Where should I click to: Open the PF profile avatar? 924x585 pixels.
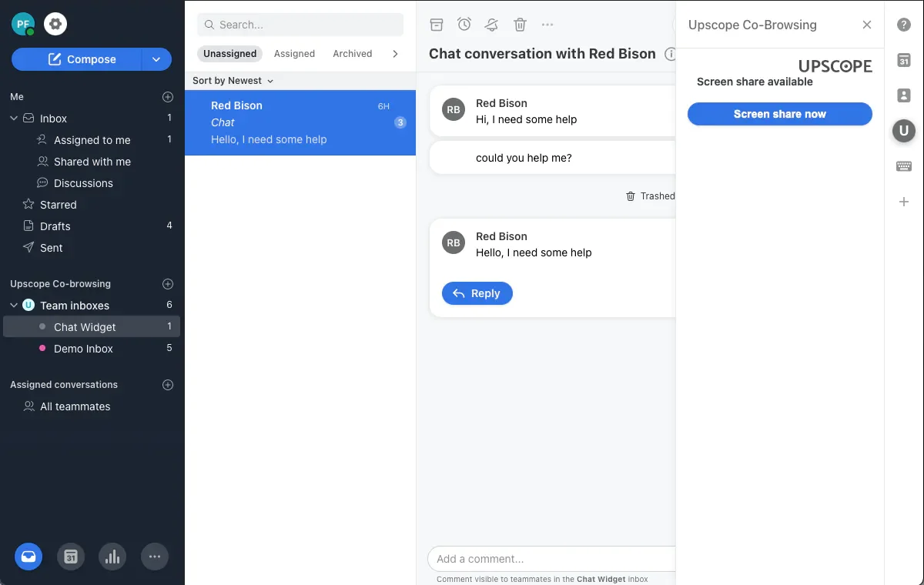click(x=23, y=24)
